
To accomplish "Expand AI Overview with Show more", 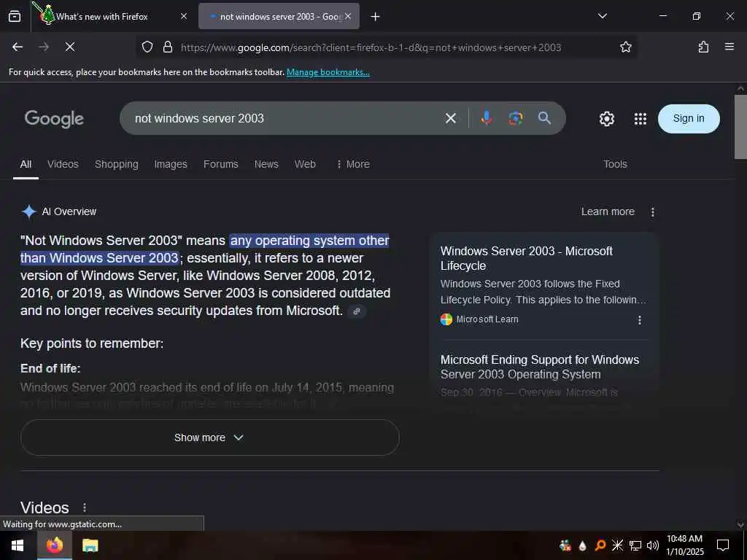I will 209,437.
